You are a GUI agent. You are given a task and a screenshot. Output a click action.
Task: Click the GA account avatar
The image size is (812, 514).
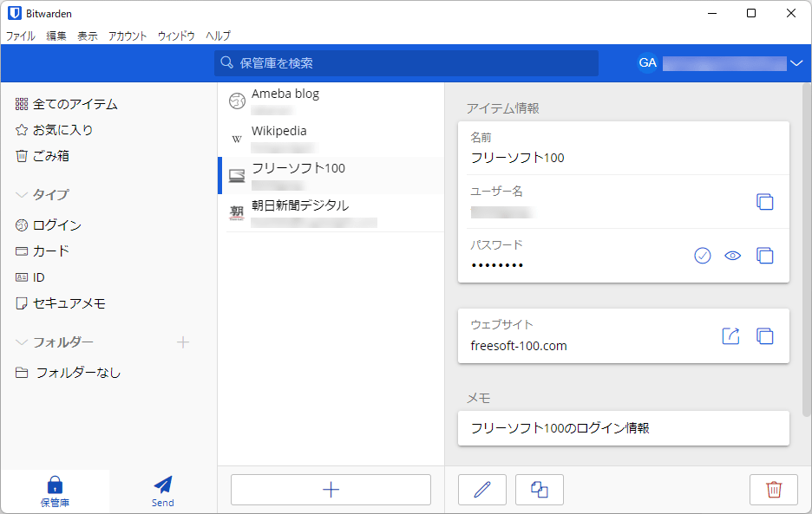click(648, 63)
